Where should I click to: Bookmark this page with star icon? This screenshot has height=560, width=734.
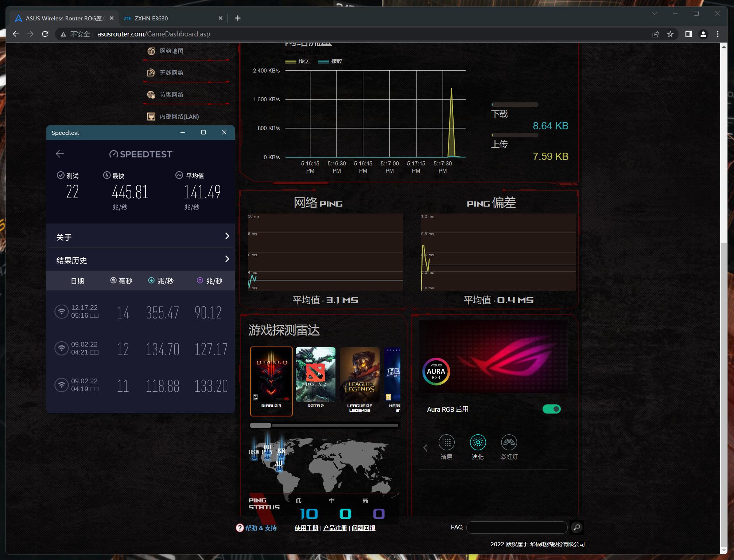tap(670, 34)
